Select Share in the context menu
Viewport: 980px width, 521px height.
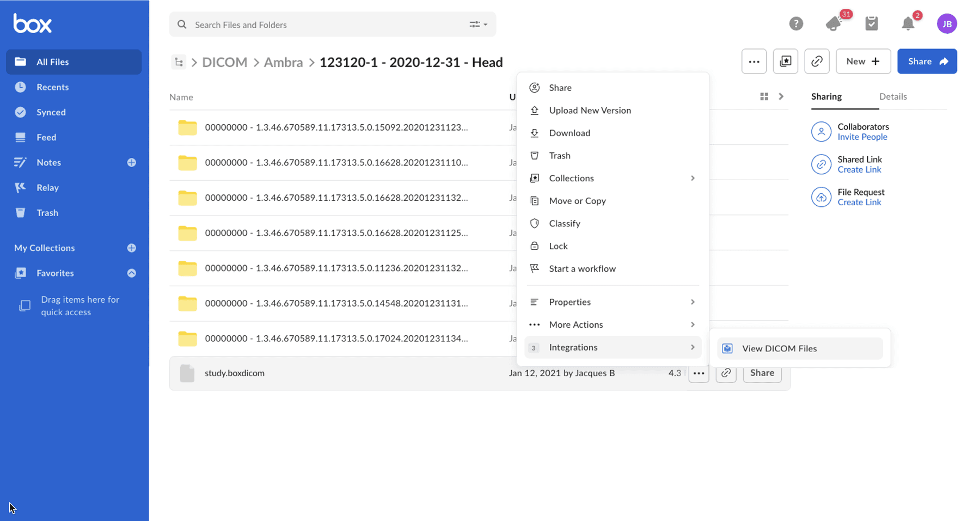612,88
